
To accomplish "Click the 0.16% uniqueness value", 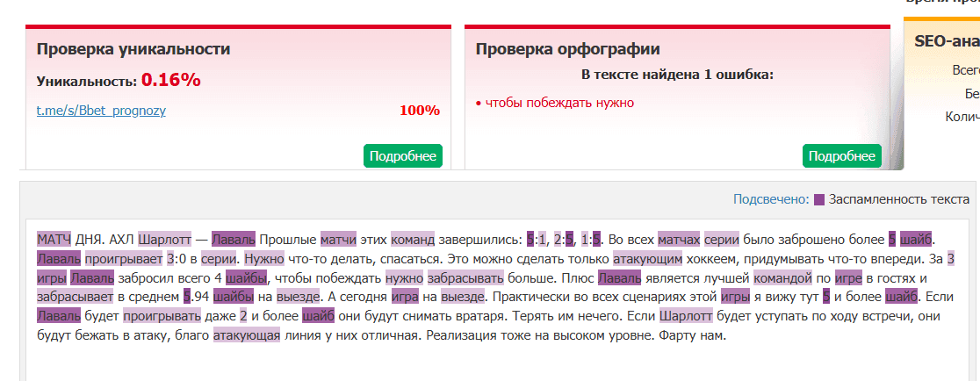I will [x=170, y=80].
